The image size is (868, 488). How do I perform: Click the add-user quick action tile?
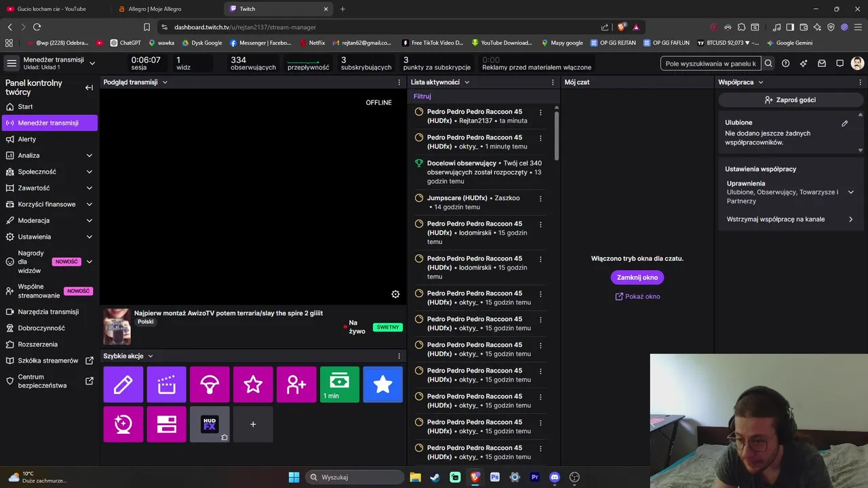[x=296, y=384]
